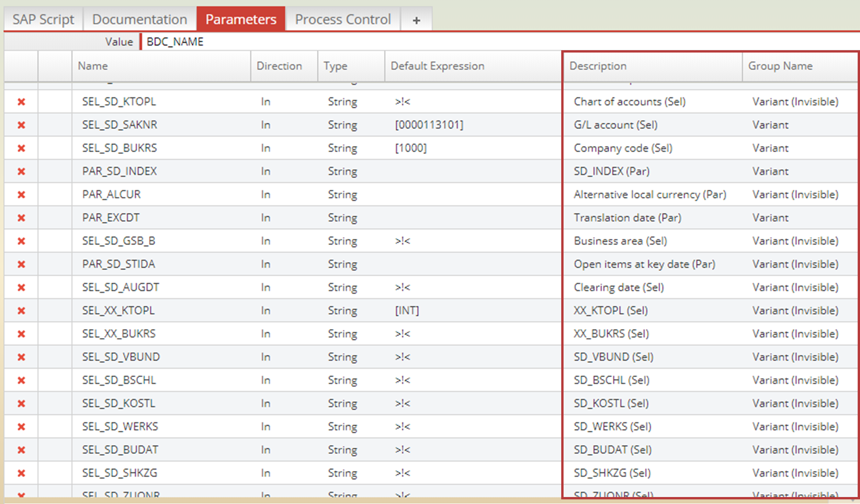Image resolution: width=860 pixels, height=504 pixels.
Task: Add a new tab with plus button
Action: pyautogui.click(x=417, y=20)
